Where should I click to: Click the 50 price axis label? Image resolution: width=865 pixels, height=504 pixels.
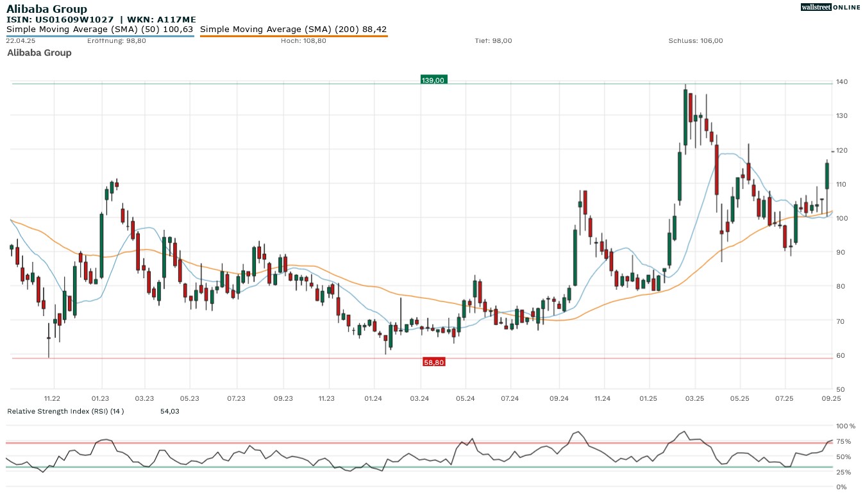click(x=840, y=390)
